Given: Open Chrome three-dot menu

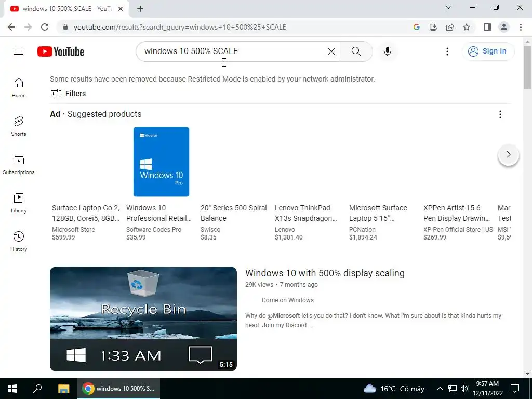Looking at the screenshot, I should point(521,27).
